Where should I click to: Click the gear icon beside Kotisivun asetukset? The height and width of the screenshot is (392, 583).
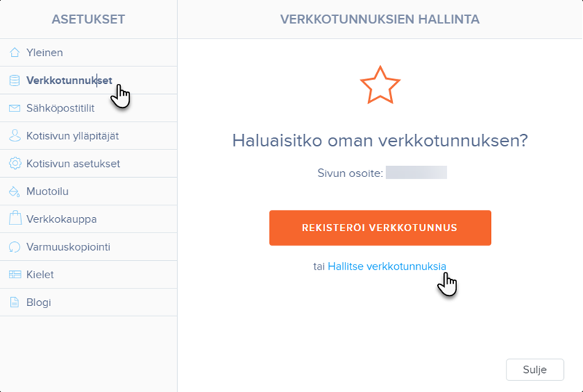(x=15, y=164)
